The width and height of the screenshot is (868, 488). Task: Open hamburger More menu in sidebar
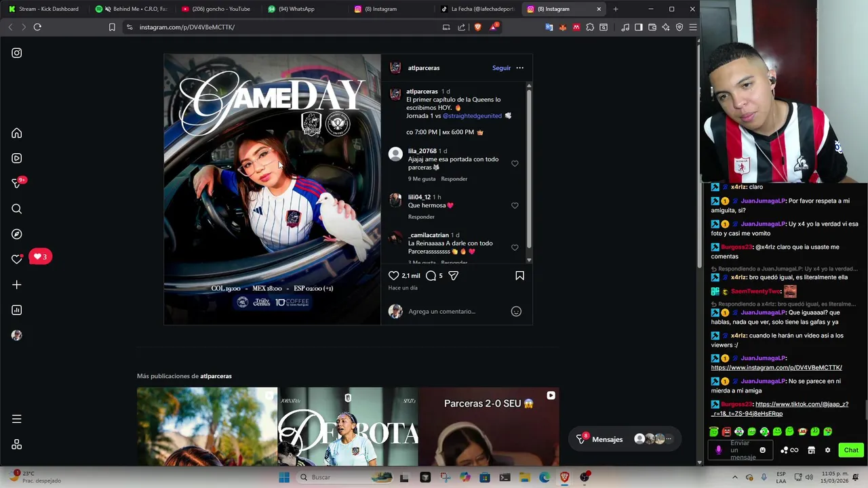17,419
